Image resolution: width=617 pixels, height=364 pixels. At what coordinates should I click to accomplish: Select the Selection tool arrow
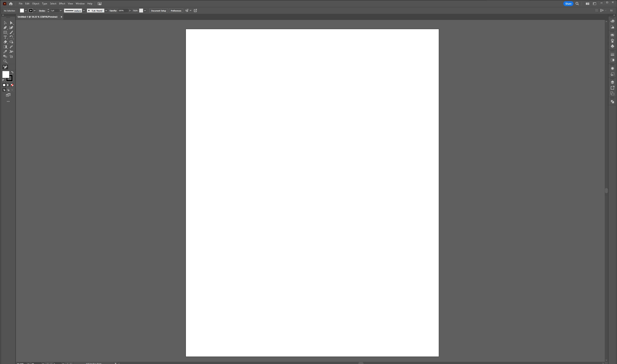coord(5,23)
